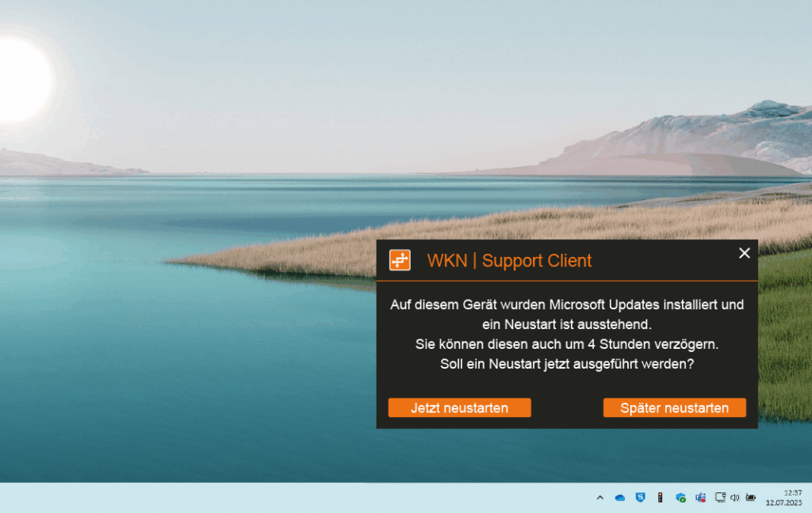
Task: Click the network connection tray icon
Action: pyautogui.click(x=720, y=497)
